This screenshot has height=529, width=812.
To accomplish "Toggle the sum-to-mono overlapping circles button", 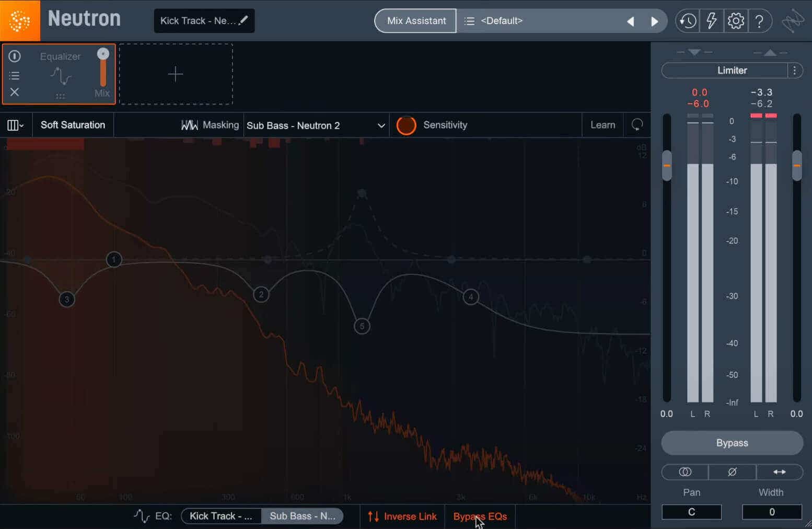I will (685, 472).
